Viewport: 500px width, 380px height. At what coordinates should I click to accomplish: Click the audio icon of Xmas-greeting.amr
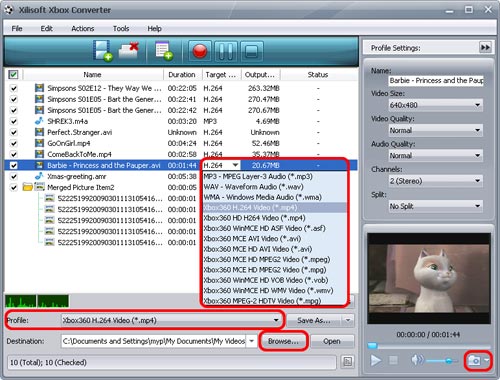click(x=39, y=176)
